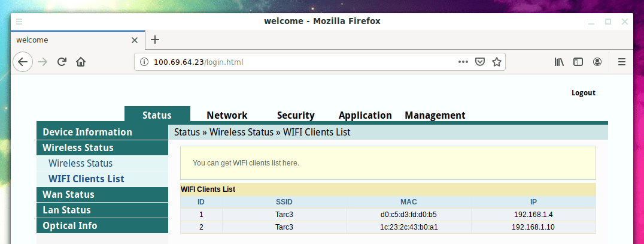The height and width of the screenshot is (244, 644).
Task: Show site information for this address
Action: (144, 62)
